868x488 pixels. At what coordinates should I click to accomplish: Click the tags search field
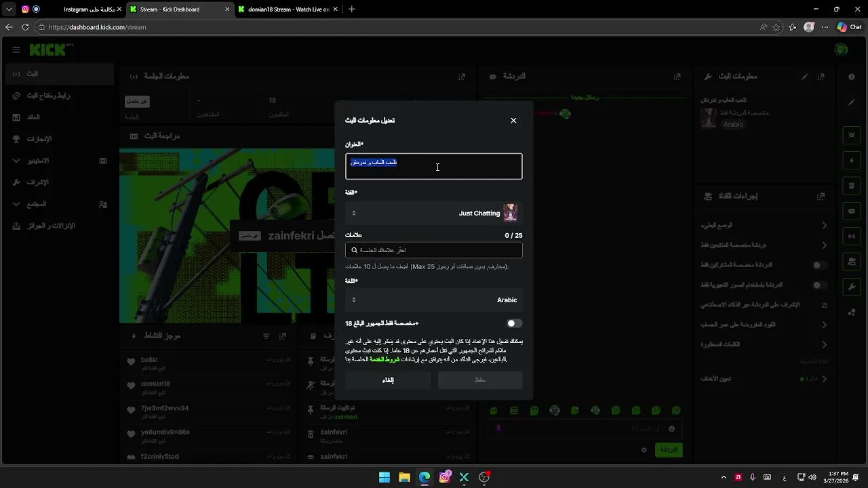(x=434, y=250)
